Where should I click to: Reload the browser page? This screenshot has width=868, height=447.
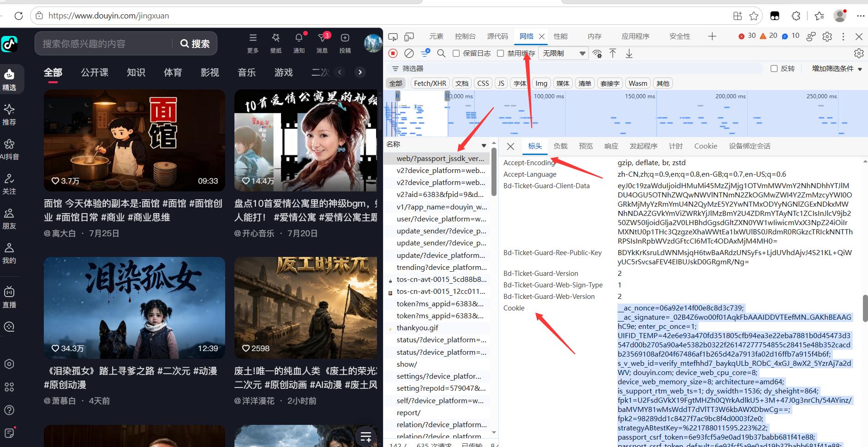coord(18,16)
